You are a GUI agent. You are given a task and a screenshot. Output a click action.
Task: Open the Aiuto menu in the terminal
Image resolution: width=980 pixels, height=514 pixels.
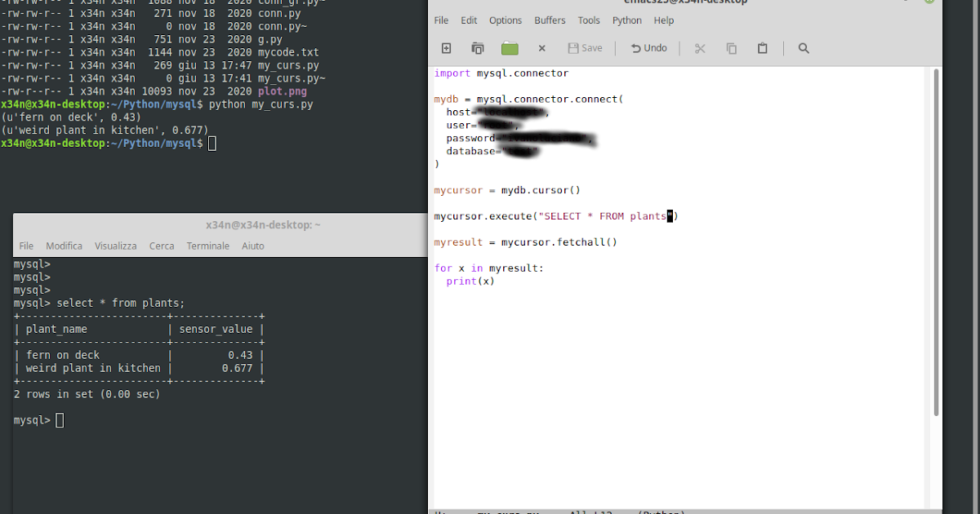point(252,246)
